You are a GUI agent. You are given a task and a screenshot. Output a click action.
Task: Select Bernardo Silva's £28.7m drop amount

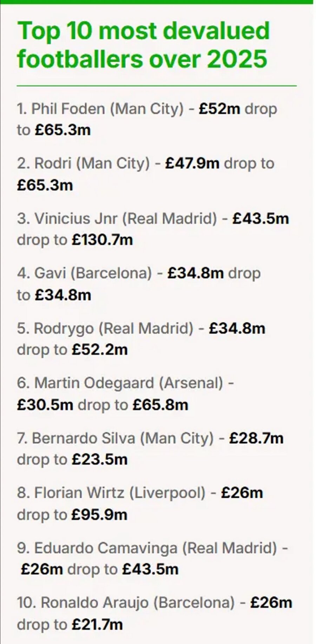[256, 438]
